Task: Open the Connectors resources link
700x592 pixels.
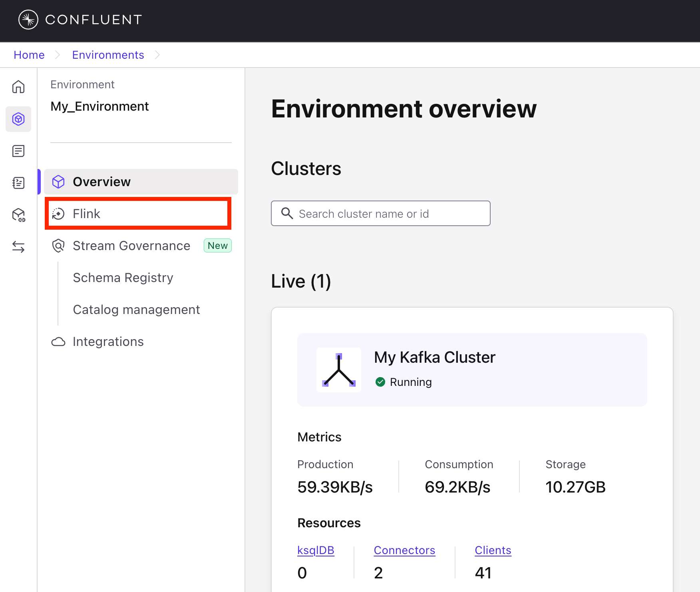Action: pos(404,550)
